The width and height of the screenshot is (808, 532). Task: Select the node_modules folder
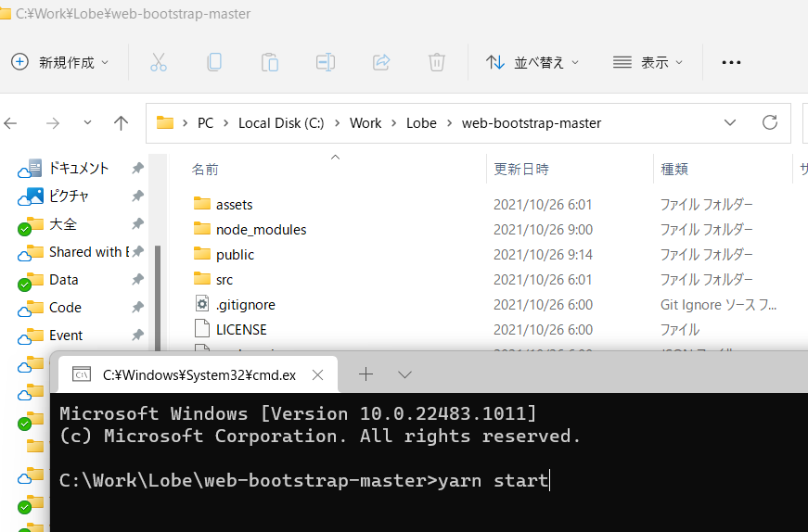tap(261, 230)
